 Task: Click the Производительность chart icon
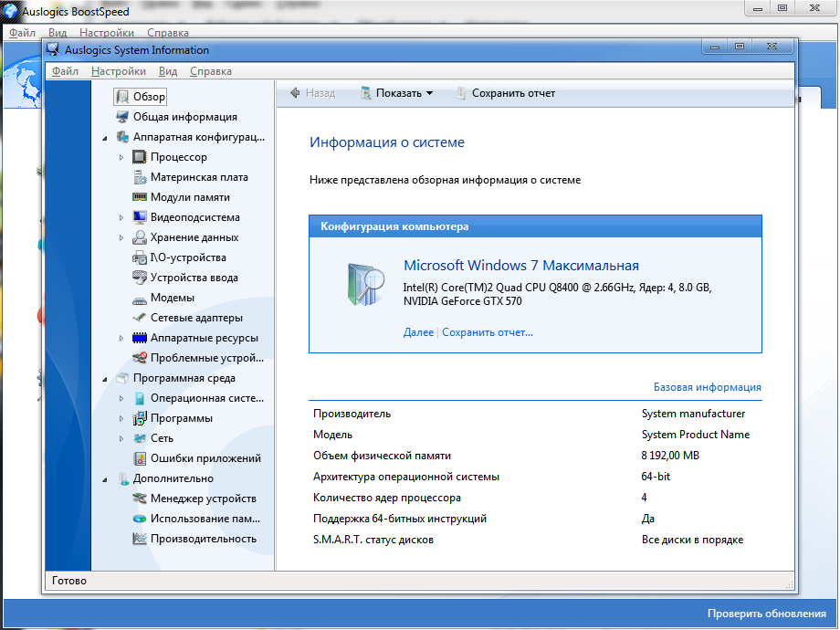pos(140,539)
